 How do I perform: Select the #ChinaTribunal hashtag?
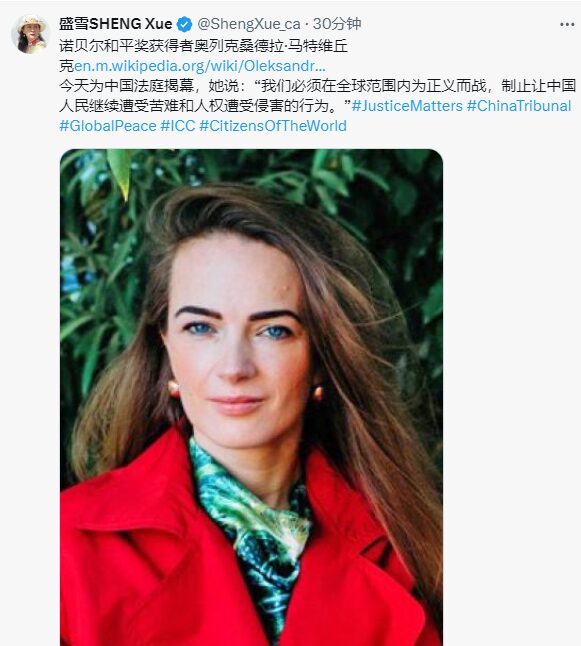coord(519,106)
